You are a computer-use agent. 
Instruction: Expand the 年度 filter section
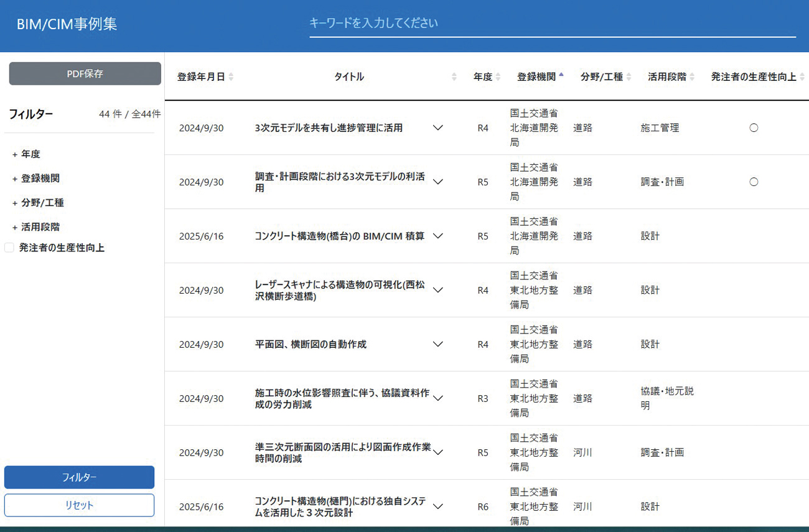click(x=26, y=154)
